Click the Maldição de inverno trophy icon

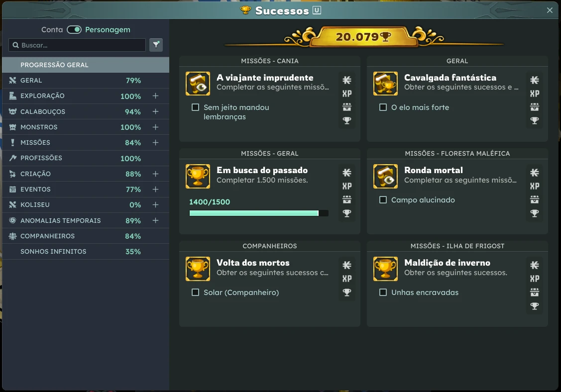385,269
